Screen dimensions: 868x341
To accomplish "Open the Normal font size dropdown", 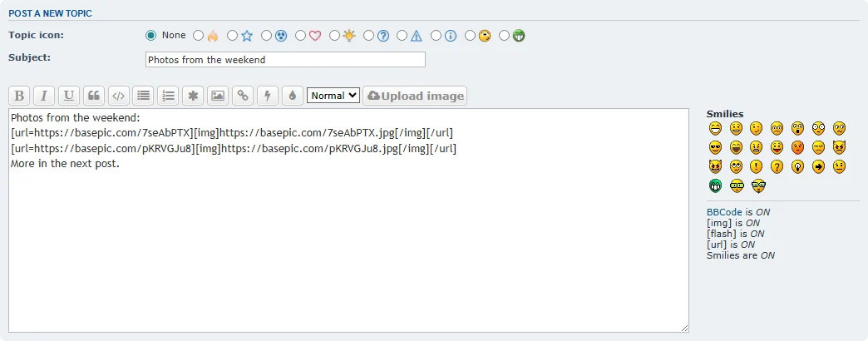I will pos(333,95).
